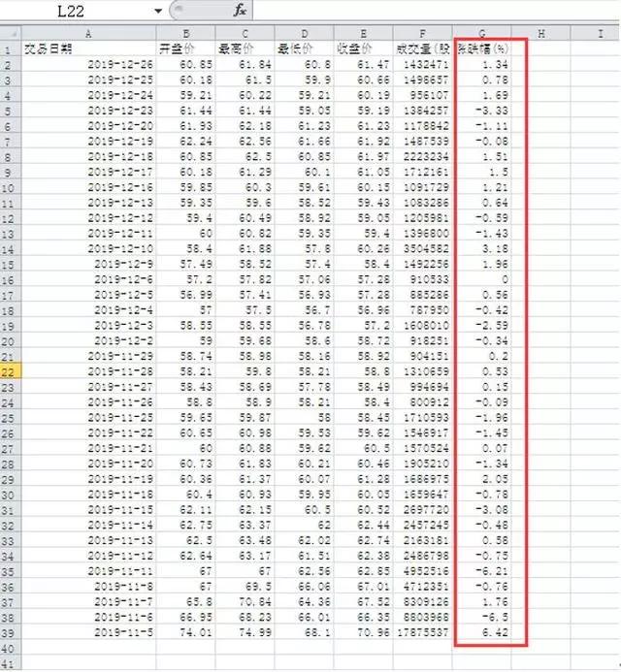Screen dimensions: 621x672
Task: Select change cell 1.34
Action: [x=481, y=64]
